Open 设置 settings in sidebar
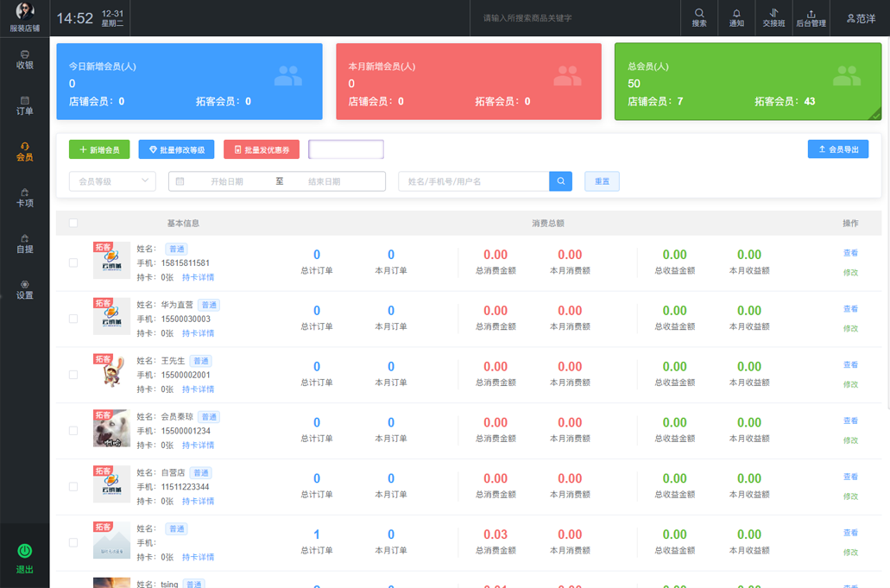Screen dimensions: 890x588 point(25,289)
